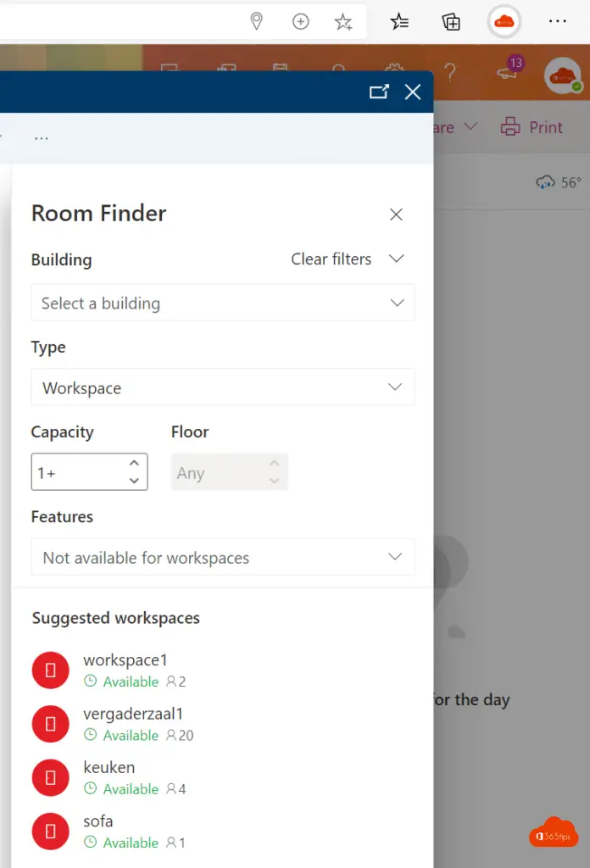Open the ellipsis more options menu
The height and width of the screenshot is (868, 590).
(x=41, y=137)
